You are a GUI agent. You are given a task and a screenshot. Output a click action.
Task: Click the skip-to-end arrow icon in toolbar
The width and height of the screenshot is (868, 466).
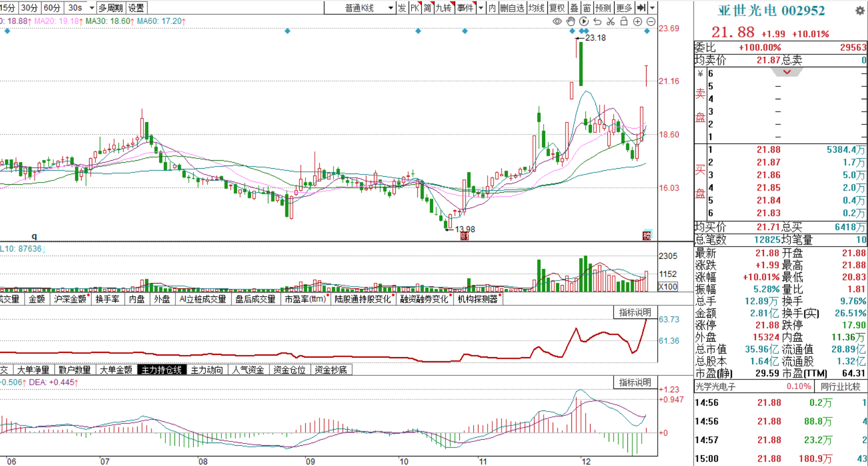[641, 7]
